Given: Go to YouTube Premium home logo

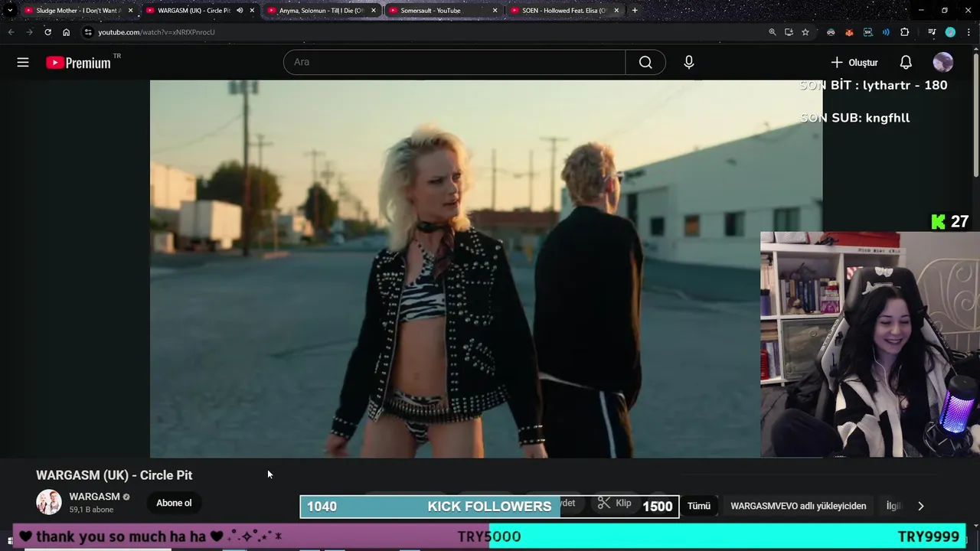Looking at the screenshot, I should pos(79,63).
